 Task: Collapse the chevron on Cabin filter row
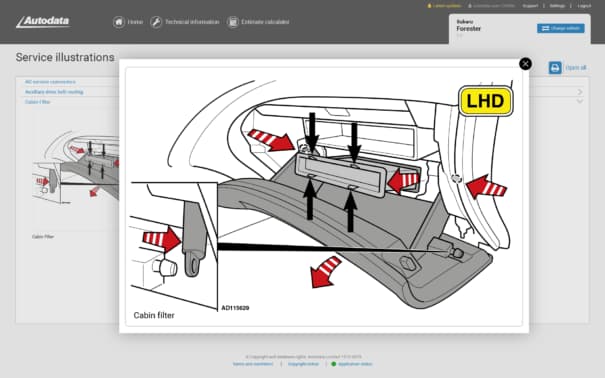coord(580,101)
